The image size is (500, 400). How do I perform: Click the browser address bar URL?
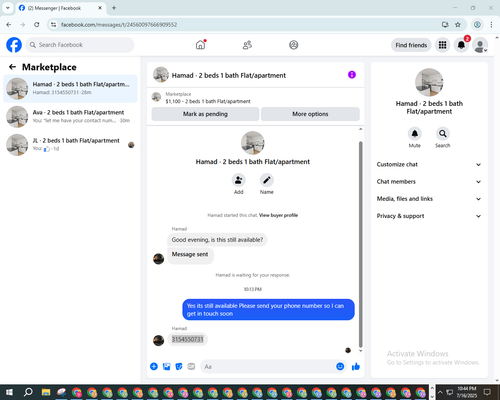(119, 25)
